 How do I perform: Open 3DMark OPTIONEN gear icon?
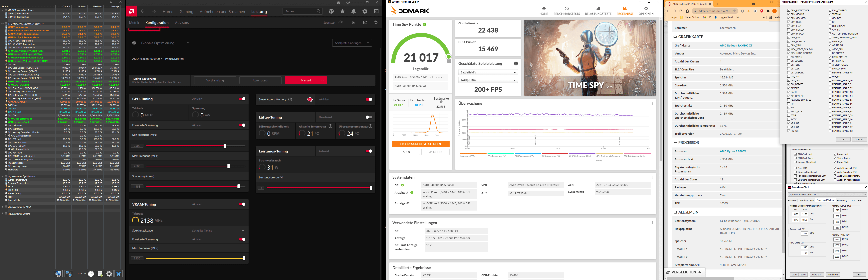tap(646, 8)
